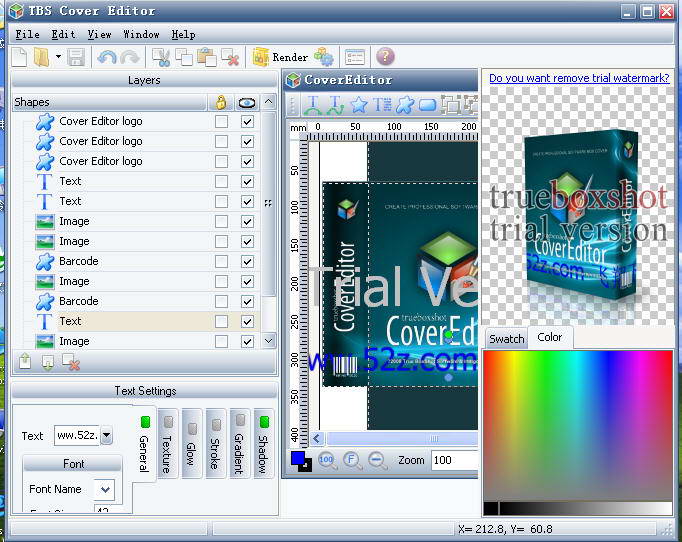Cut selection with the scissors icon
This screenshot has width=682, height=542.
coord(161,57)
